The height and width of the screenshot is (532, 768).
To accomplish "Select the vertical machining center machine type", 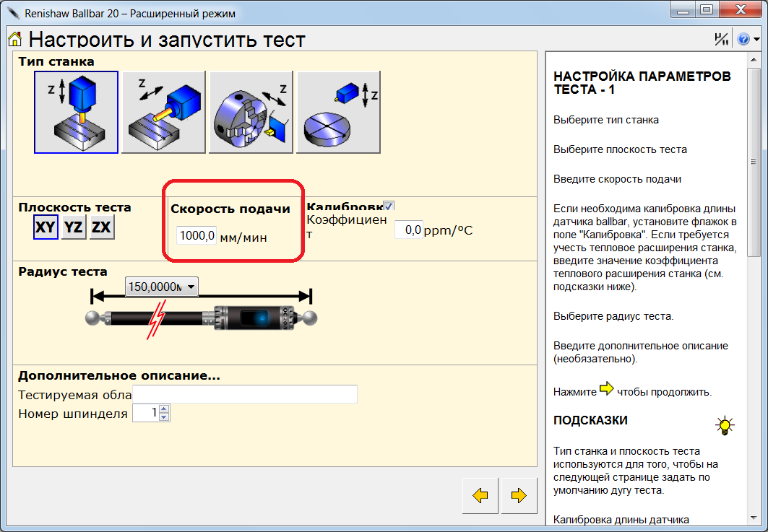I will 76,112.
